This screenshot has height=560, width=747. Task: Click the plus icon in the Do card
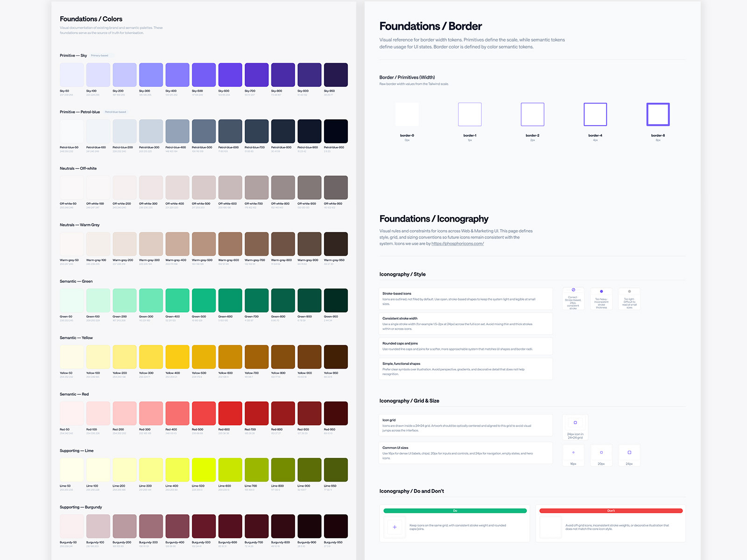tap(395, 527)
